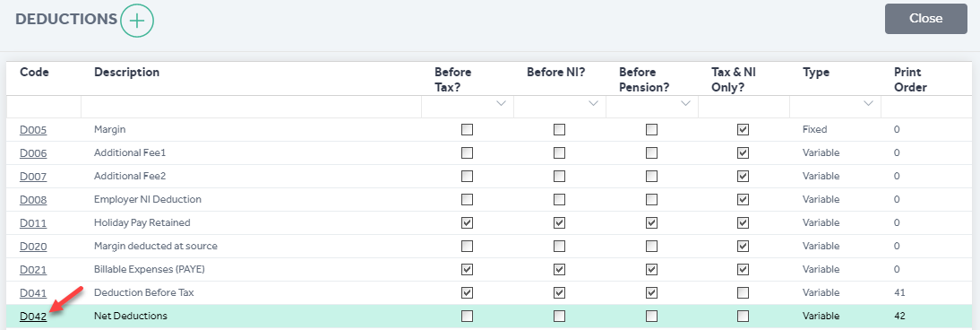Sort by the Print Order column header
The image size is (980, 330).
(x=910, y=80)
